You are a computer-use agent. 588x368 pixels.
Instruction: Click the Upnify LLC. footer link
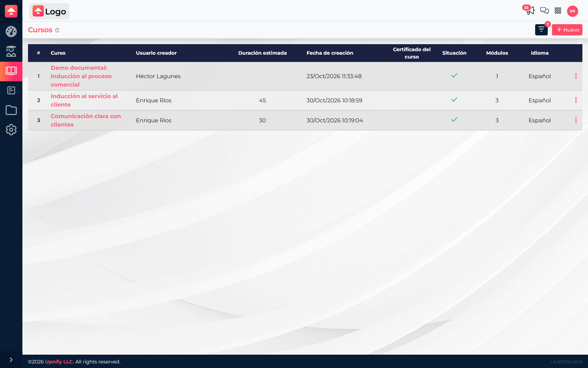59,362
